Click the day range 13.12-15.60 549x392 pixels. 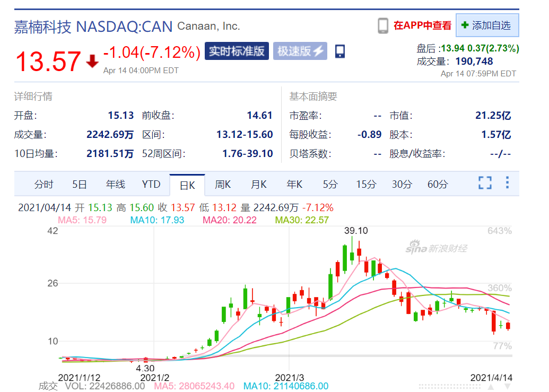click(245, 134)
